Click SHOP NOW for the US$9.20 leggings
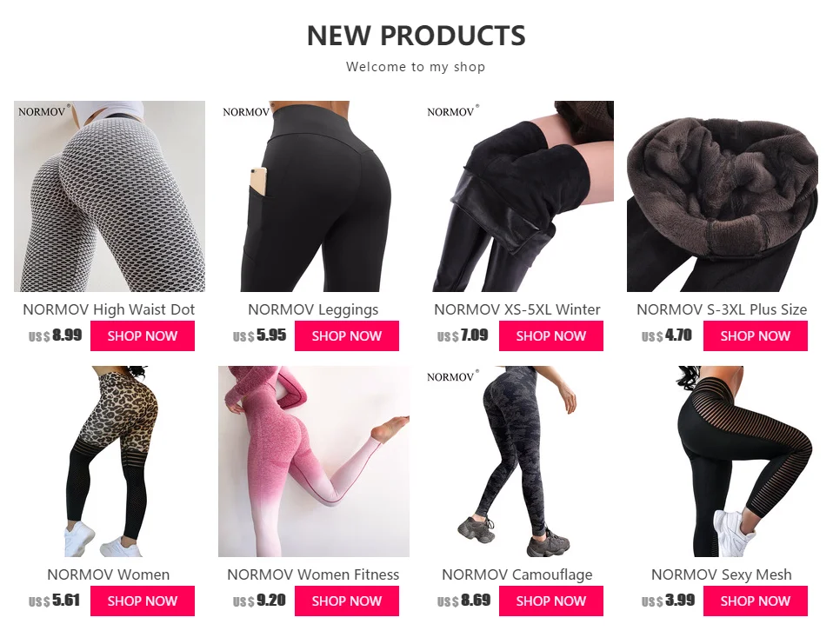This screenshot has width=833, height=644. point(347,601)
